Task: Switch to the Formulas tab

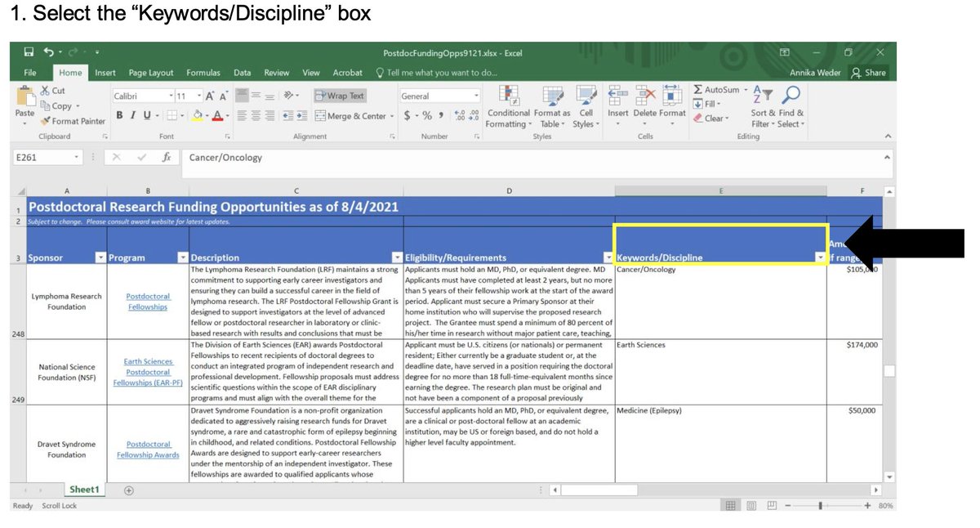Action: click(203, 73)
